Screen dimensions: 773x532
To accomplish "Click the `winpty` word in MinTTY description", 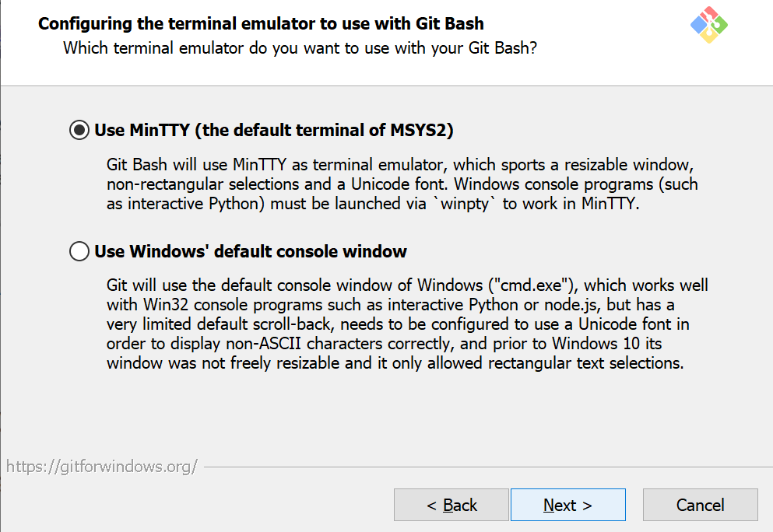I will pyautogui.click(x=466, y=205).
